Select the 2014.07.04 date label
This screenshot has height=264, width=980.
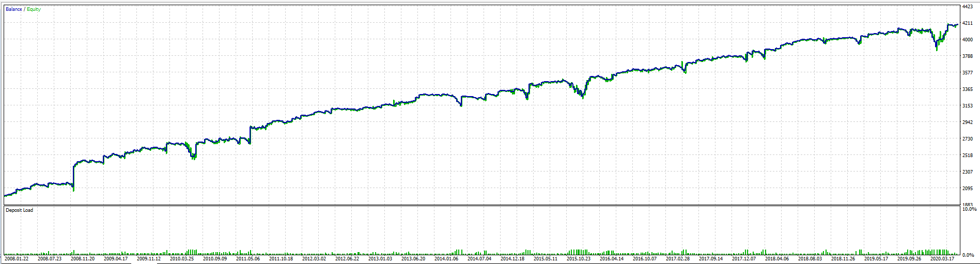tap(479, 259)
